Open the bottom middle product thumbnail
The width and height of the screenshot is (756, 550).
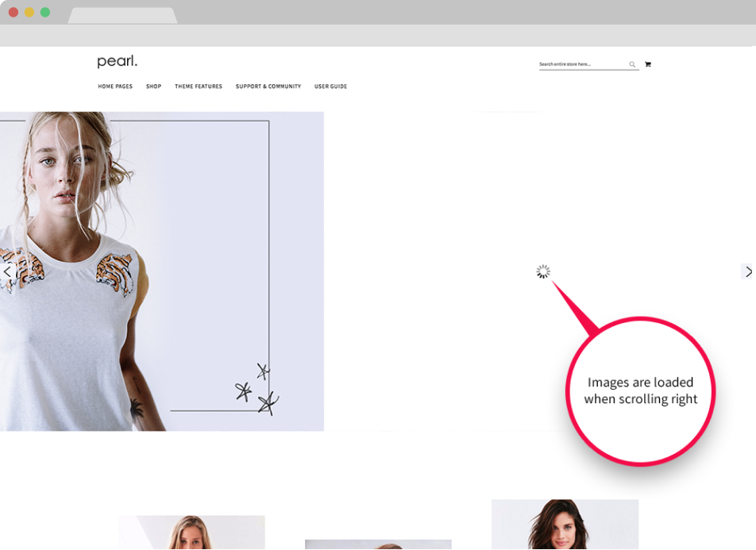point(378,544)
